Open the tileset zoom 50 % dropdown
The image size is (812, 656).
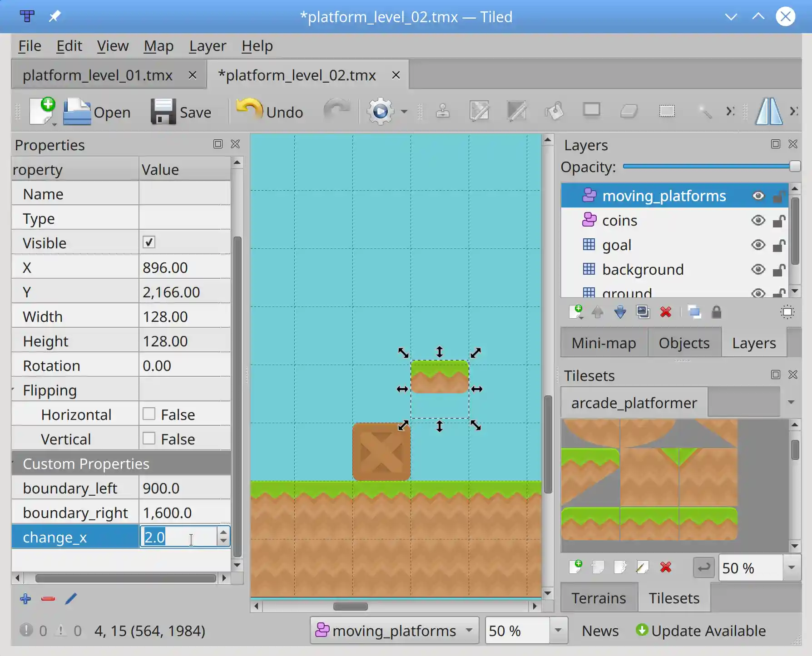[791, 568]
